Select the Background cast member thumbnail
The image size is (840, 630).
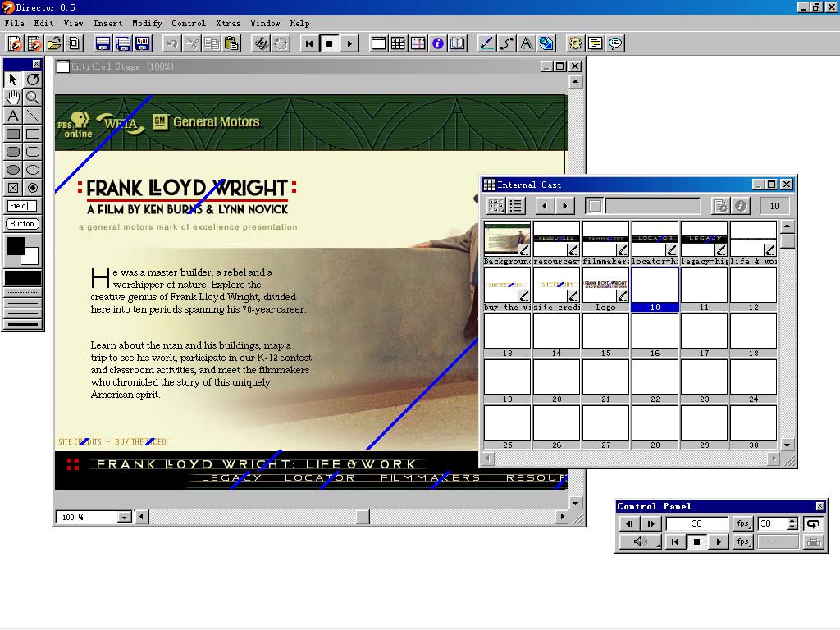507,239
